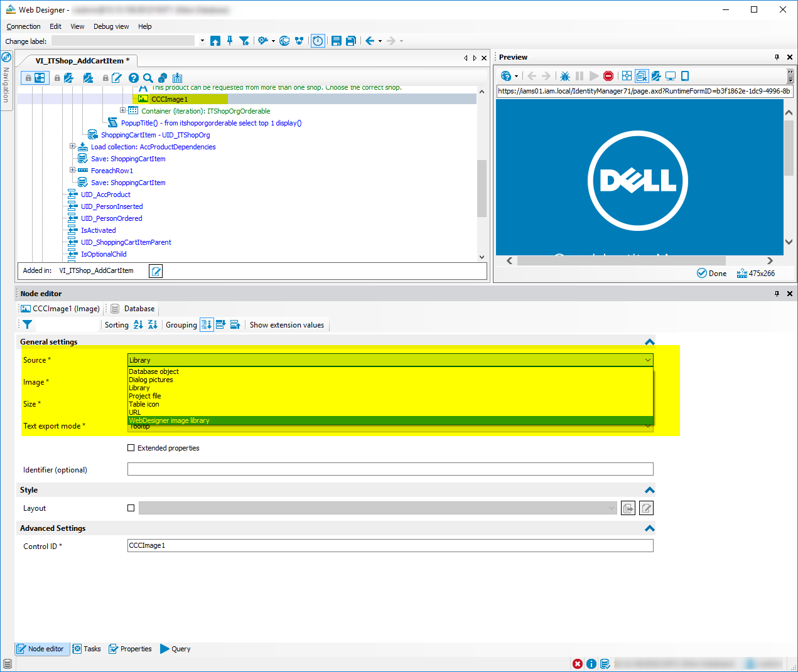Click the tree panel vertical scrollbar thumb
This screenshot has width=798, height=672.
point(482,188)
